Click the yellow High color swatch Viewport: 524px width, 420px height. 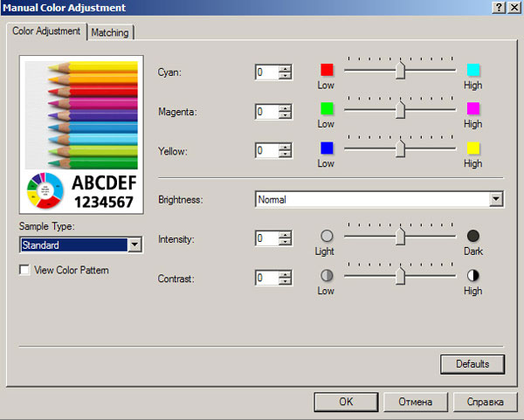pos(473,148)
